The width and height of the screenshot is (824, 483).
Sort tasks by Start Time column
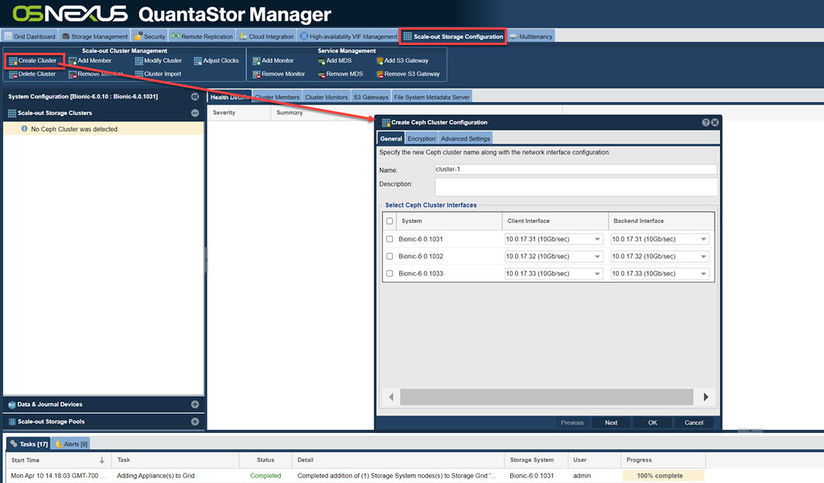click(x=58, y=460)
